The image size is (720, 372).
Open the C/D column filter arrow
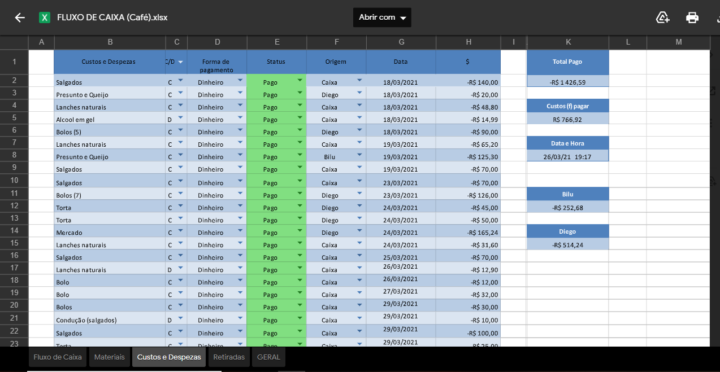point(180,62)
